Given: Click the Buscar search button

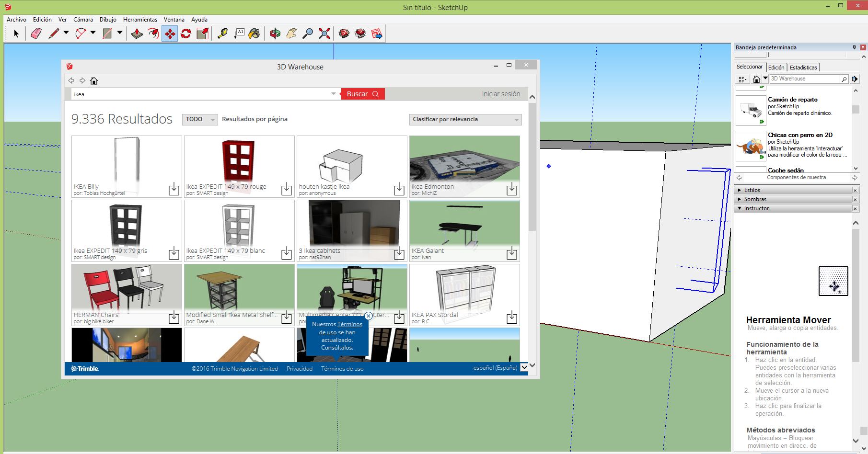Looking at the screenshot, I should point(363,94).
